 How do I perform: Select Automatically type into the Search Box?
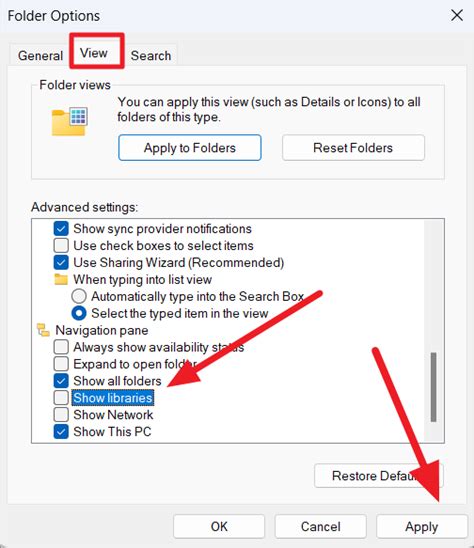[79, 296]
